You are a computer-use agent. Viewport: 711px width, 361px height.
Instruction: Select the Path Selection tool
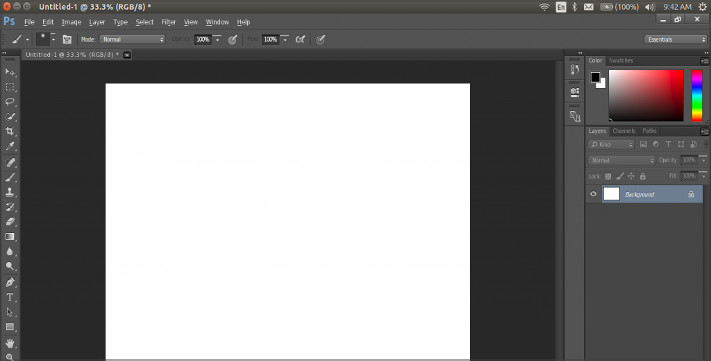point(10,312)
